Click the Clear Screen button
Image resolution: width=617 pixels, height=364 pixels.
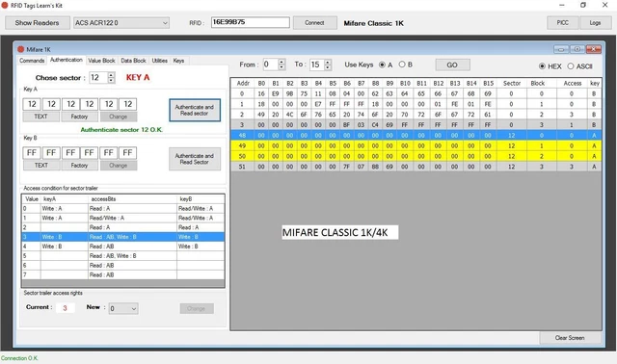click(x=570, y=338)
